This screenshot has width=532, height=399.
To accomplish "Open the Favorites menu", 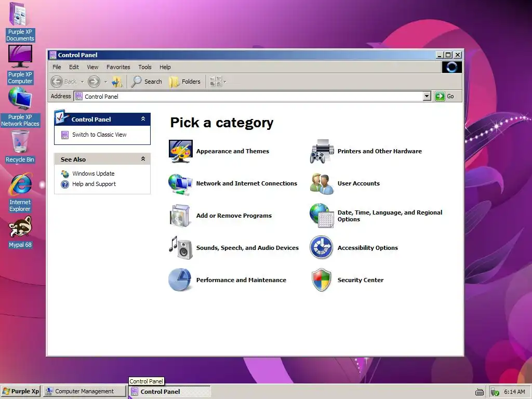I will pyautogui.click(x=118, y=67).
